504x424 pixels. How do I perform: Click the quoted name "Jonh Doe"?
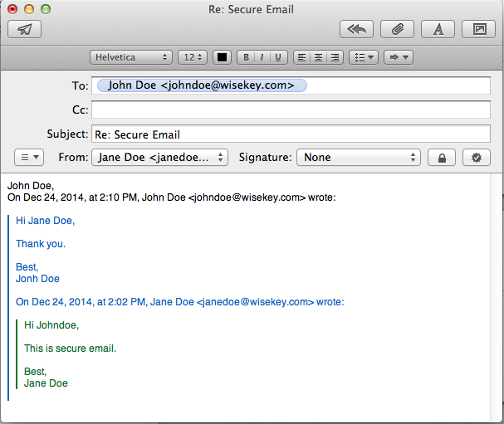tap(37, 279)
